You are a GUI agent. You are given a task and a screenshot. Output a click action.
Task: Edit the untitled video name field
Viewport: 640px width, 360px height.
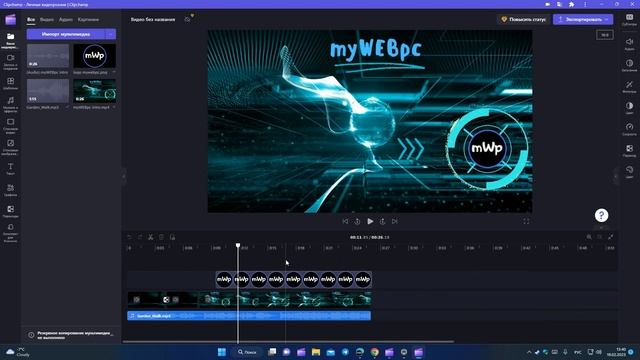153,19
